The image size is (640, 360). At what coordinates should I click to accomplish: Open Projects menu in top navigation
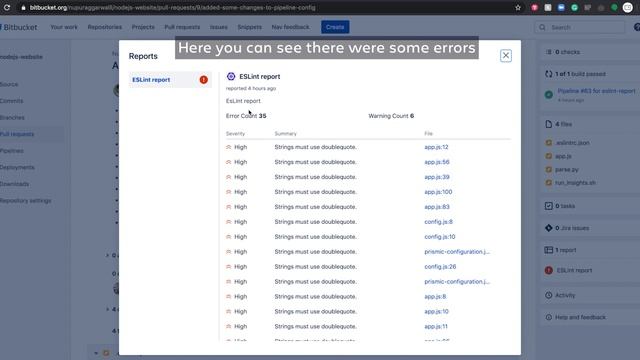[143, 27]
